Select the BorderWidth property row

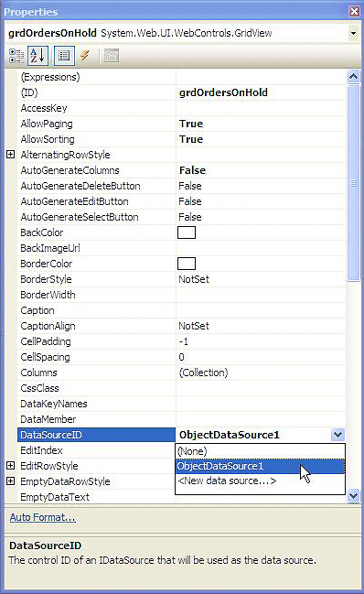(x=181, y=295)
